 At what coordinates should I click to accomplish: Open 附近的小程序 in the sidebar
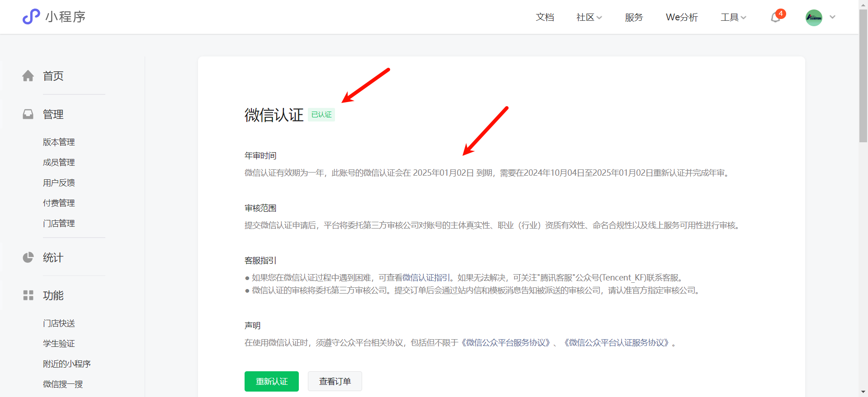tap(67, 364)
